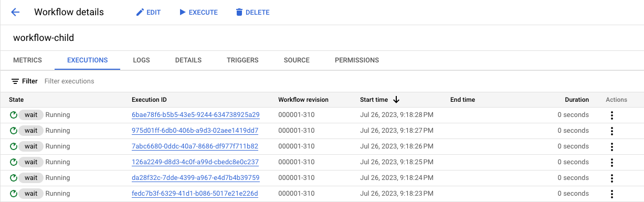
Task: Click the wait chip on execution da28f32c
Action: click(31, 178)
